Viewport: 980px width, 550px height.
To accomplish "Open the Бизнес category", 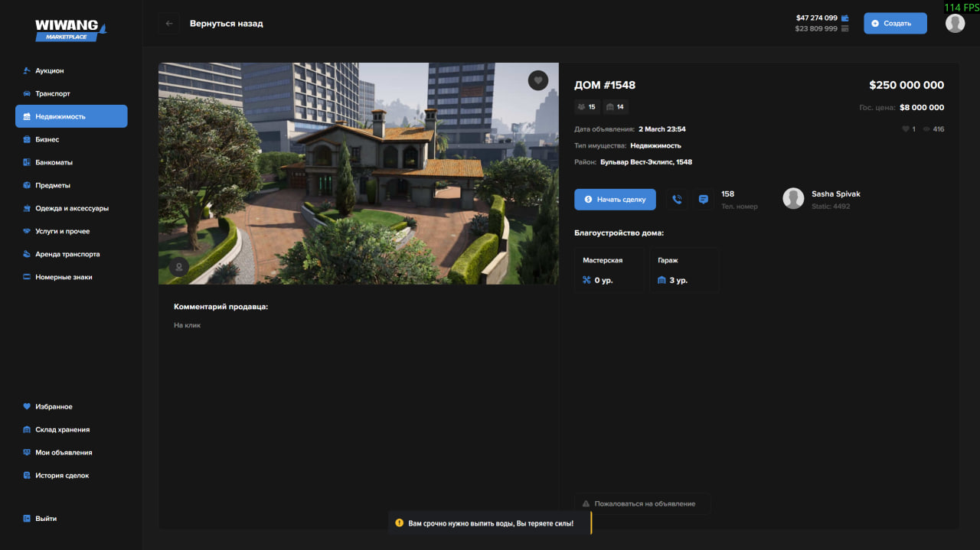I will [47, 139].
